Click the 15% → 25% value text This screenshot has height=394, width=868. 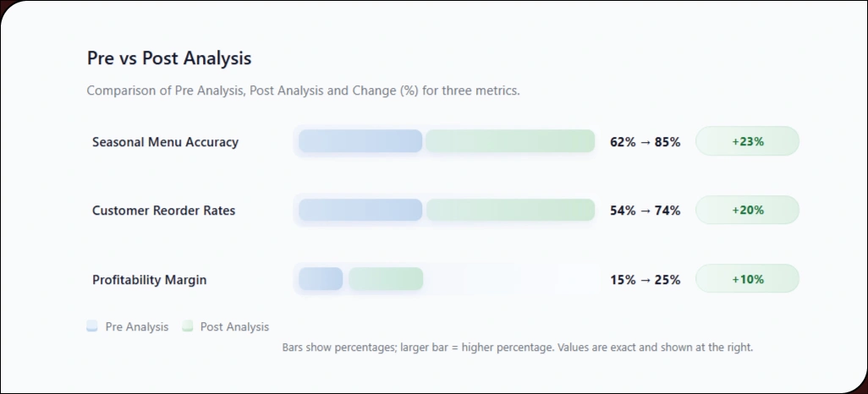645,280
